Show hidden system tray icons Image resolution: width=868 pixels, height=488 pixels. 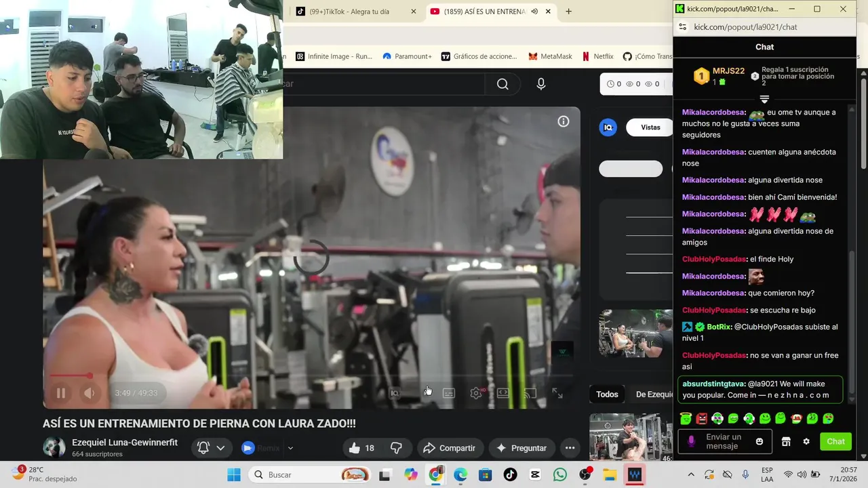pos(691,474)
